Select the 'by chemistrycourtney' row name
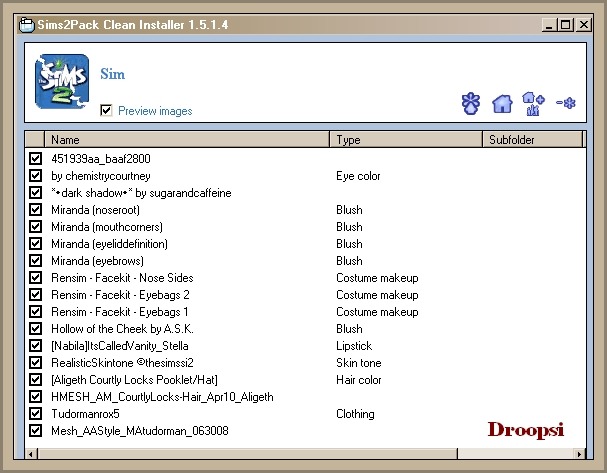Screen dimensions: 607x473 coord(101,176)
